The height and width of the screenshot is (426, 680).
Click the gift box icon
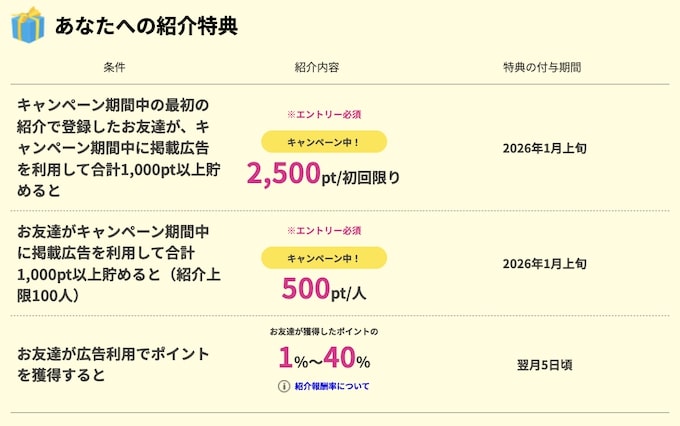(27, 25)
